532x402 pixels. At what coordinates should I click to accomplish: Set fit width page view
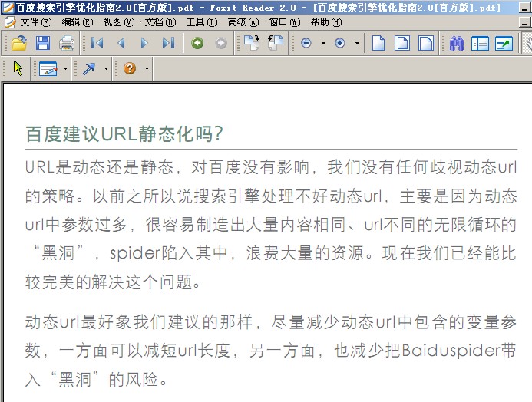click(x=426, y=43)
